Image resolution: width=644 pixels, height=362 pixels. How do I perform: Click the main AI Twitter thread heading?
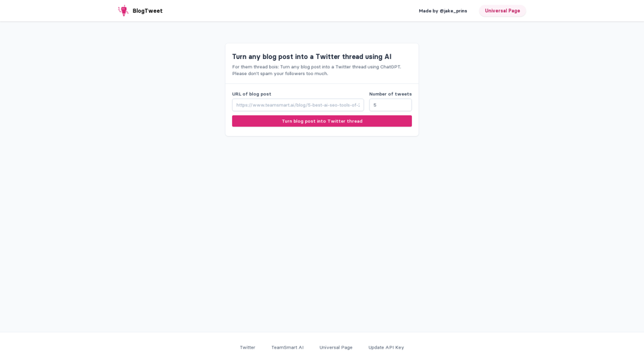click(x=311, y=57)
